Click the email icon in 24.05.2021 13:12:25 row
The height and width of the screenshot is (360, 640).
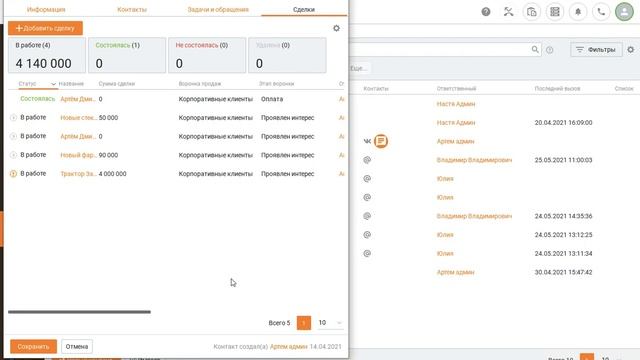coord(367,235)
